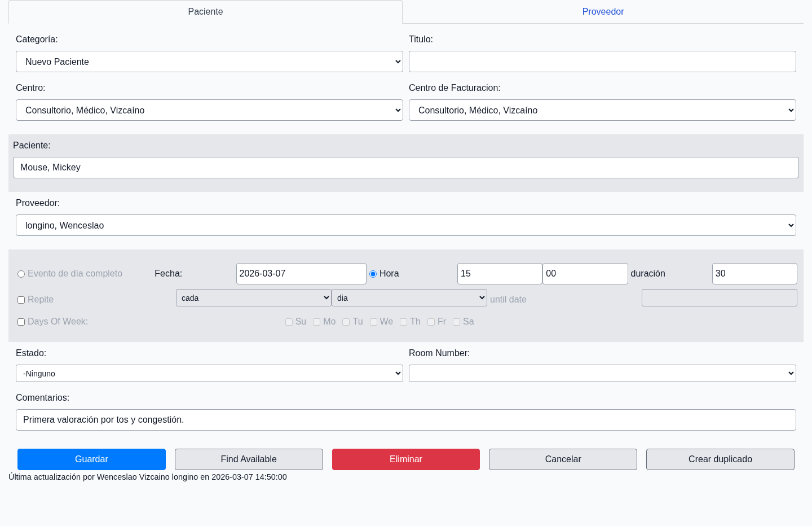The height and width of the screenshot is (526, 812).
Task: Enable the Repite checkbox
Action: 21,300
